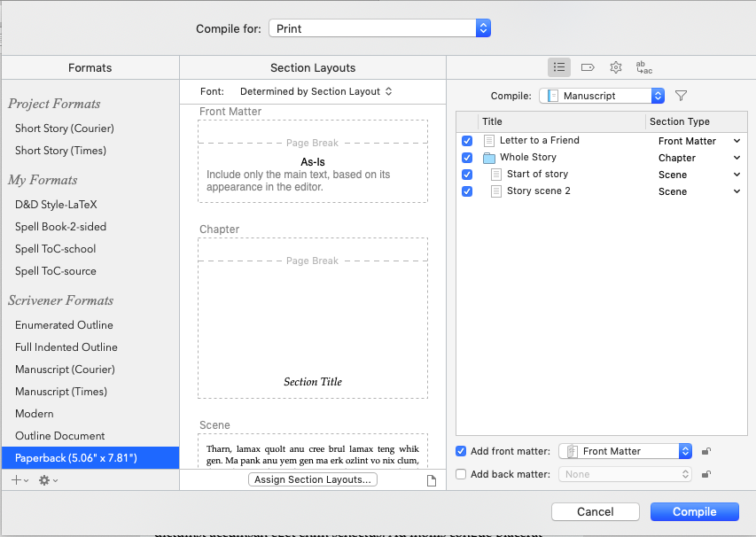
Task: Click the Compile button
Action: pos(694,512)
